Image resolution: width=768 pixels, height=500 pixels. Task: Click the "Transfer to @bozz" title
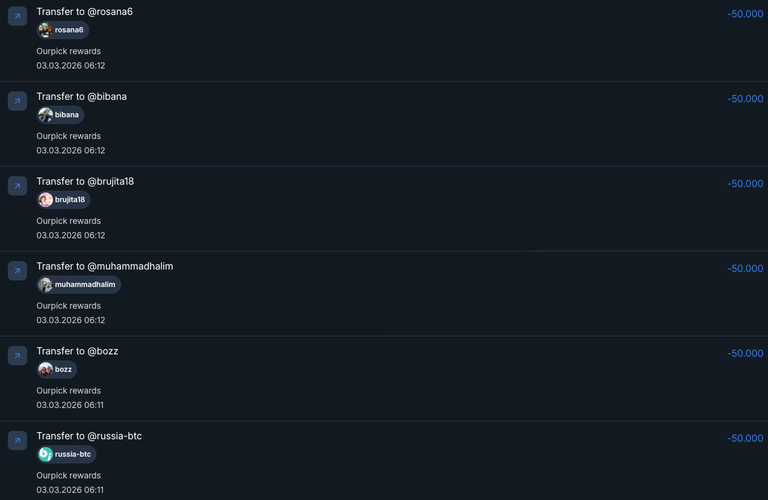[x=77, y=351]
